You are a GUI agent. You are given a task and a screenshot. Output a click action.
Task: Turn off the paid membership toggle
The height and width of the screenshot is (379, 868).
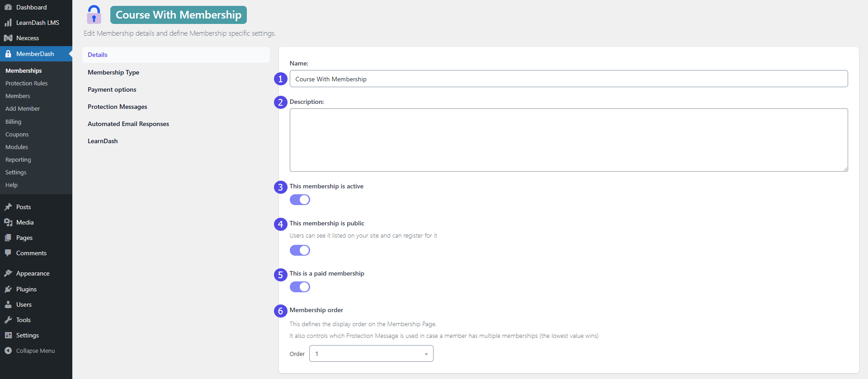(x=300, y=287)
